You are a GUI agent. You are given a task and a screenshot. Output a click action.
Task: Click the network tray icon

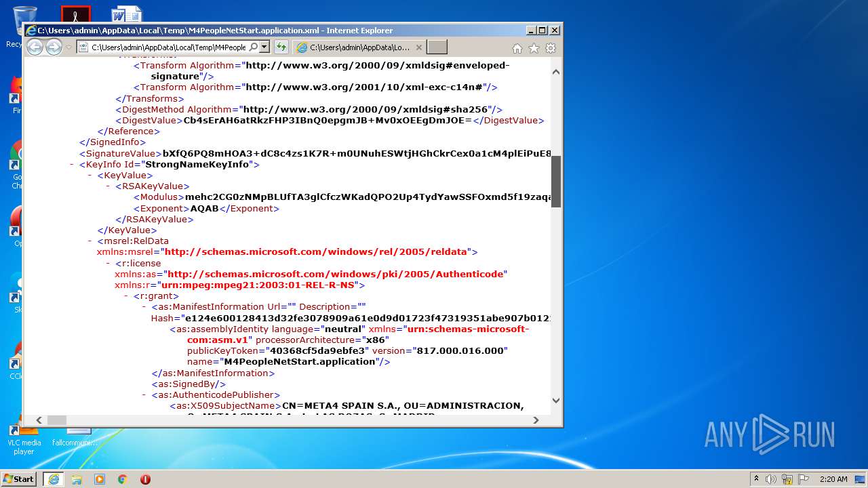[787, 479]
